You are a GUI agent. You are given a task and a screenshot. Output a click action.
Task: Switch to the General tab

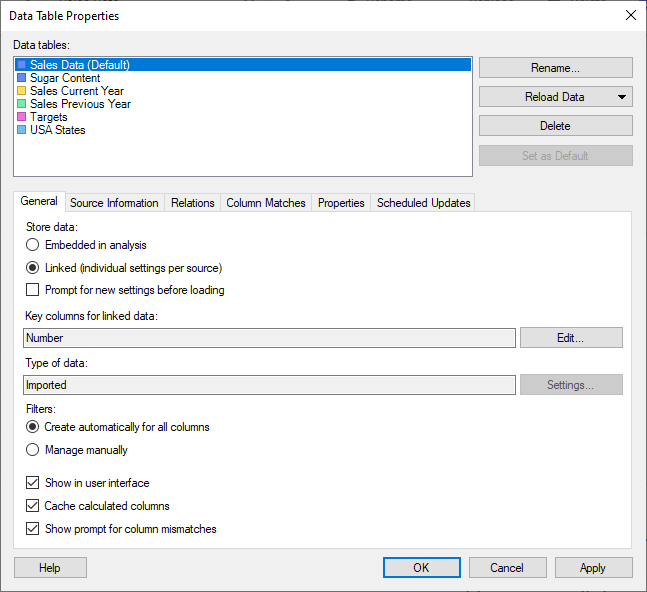[x=39, y=201]
